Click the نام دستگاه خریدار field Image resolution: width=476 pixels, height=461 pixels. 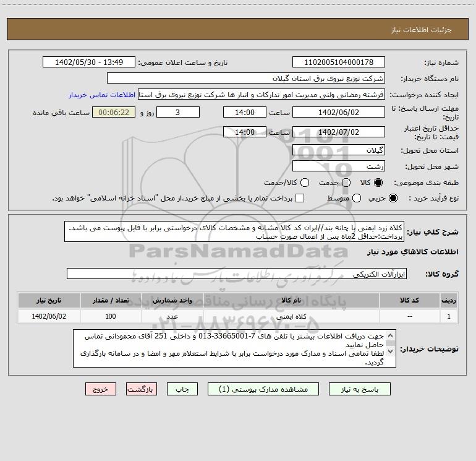click(x=246, y=78)
